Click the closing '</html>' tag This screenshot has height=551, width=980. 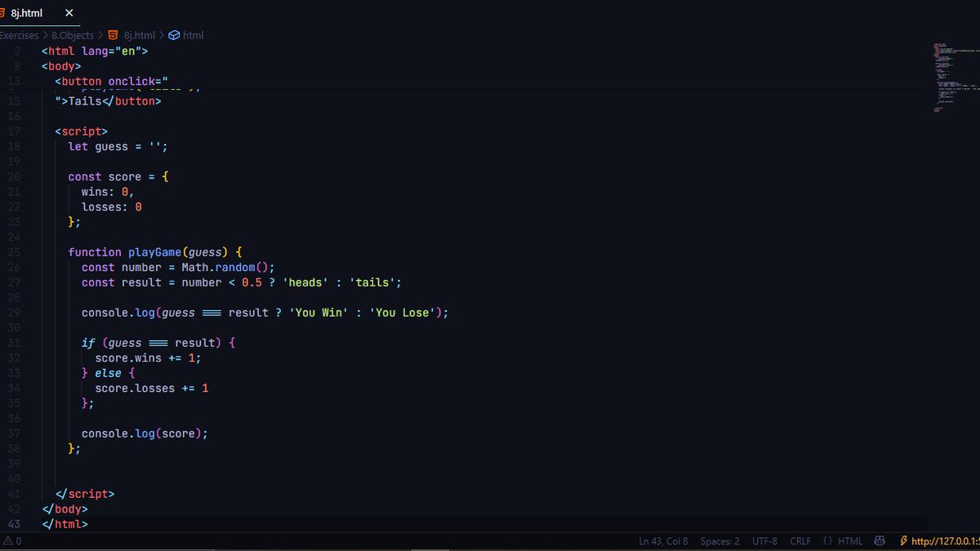(65, 524)
